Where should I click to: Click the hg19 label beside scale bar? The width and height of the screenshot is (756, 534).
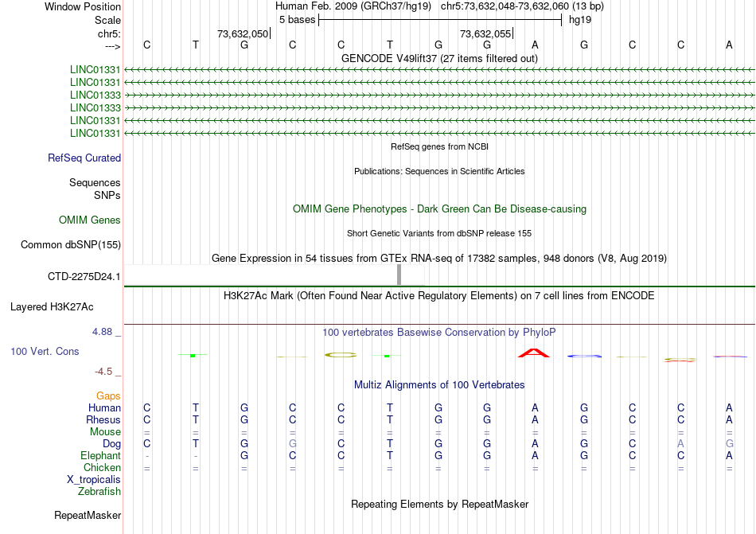[x=580, y=20]
